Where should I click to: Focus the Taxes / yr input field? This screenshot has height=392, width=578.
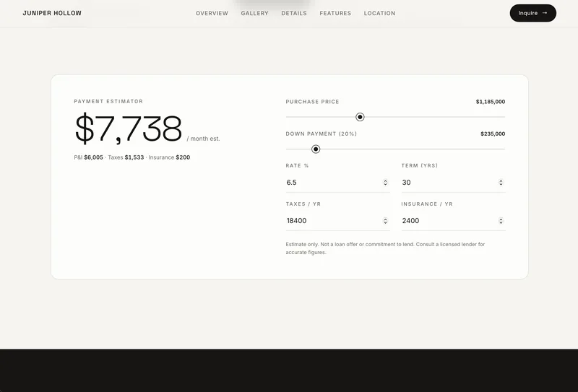[337, 221]
